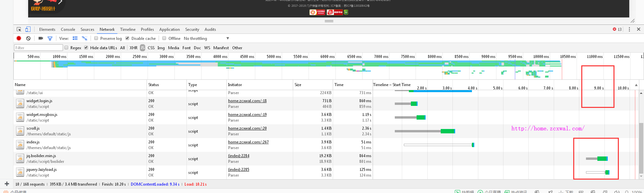The height and width of the screenshot is (193, 644).
Task: Switch to the Console tab
Action: click(68, 29)
